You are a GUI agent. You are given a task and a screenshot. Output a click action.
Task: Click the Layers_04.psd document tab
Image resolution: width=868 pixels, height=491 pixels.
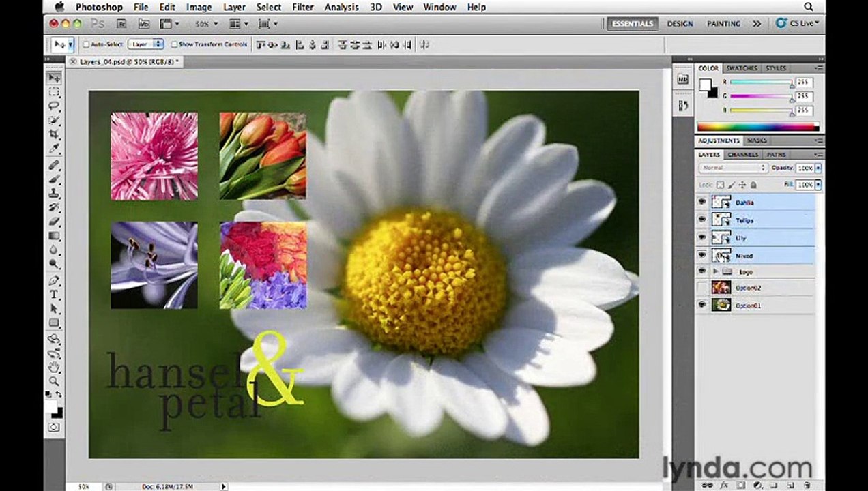coord(129,61)
